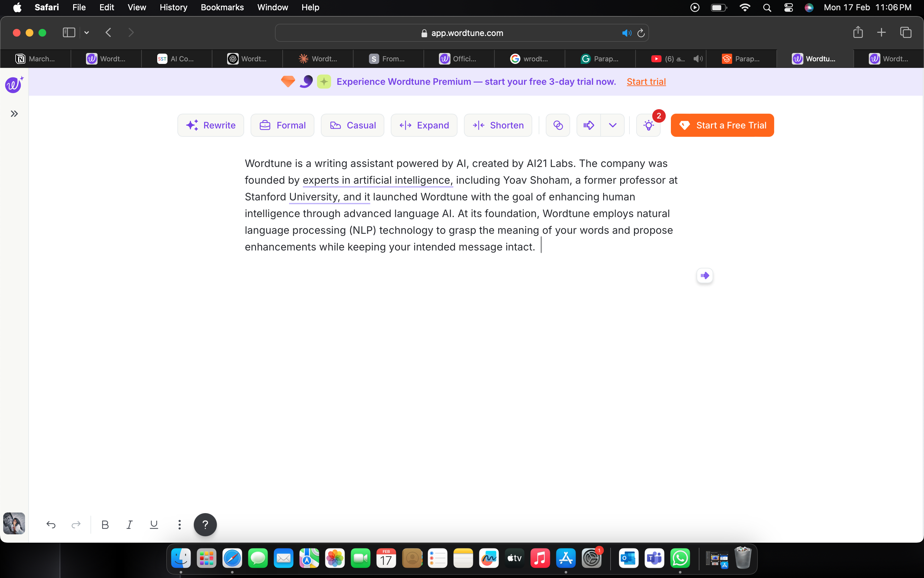Reload the page
This screenshot has height=578, width=924.
pos(641,33)
